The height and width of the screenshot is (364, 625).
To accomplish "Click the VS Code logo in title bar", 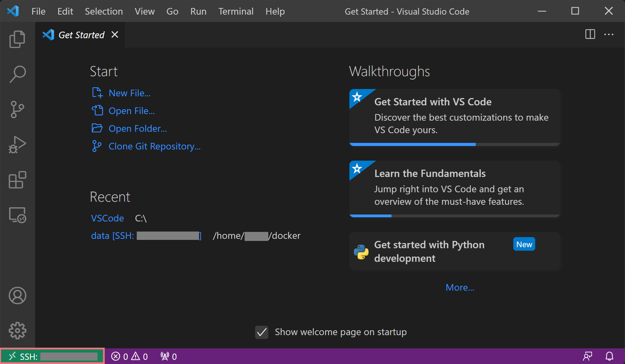I will 13,11.
